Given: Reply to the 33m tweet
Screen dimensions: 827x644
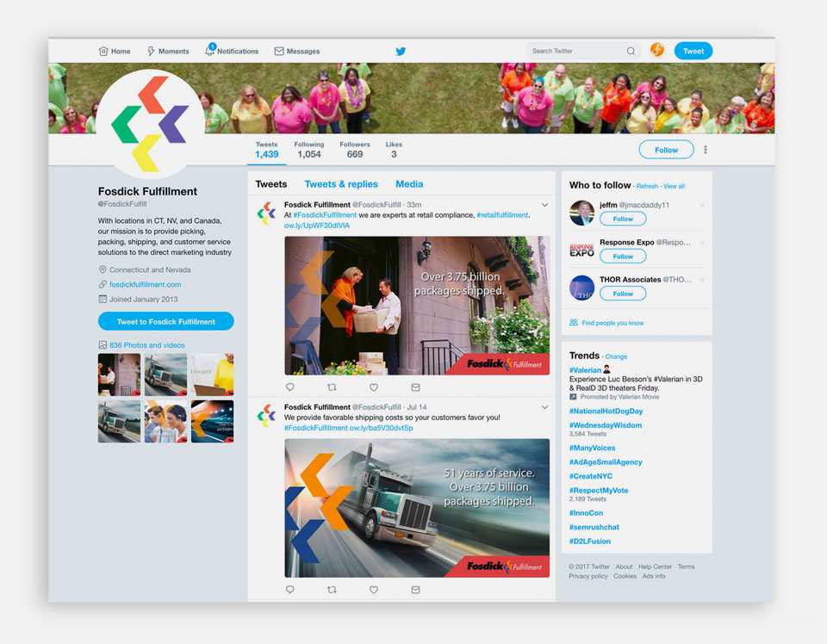Looking at the screenshot, I should pyautogui.click(x=290, y=387).
